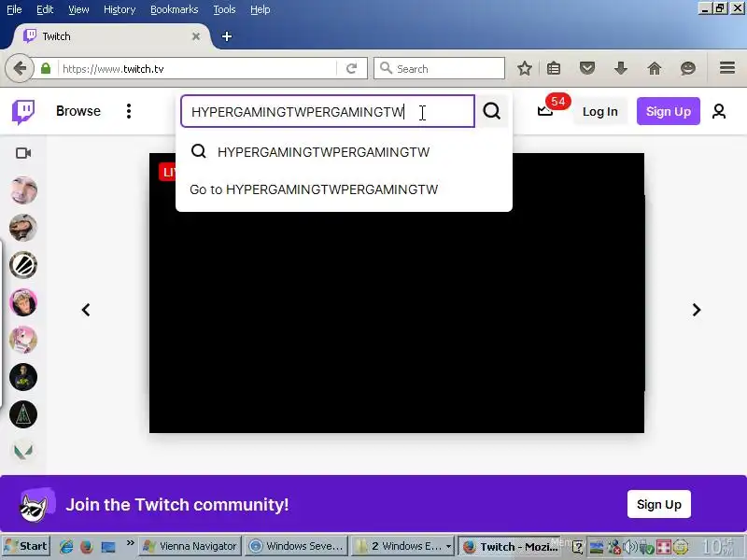Click the Log In button
The height and width of the screenshot is (560, 747).
click(x=599, y=111)
